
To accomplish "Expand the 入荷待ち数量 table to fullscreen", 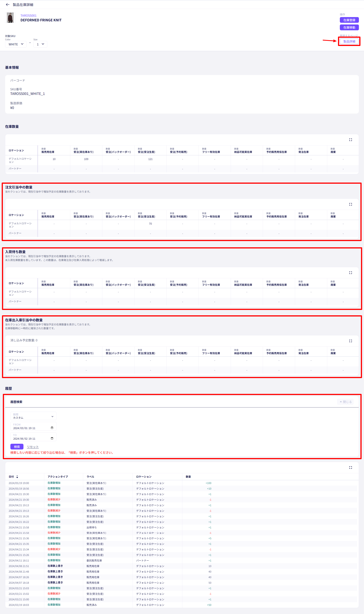I will tap(350, 272).
